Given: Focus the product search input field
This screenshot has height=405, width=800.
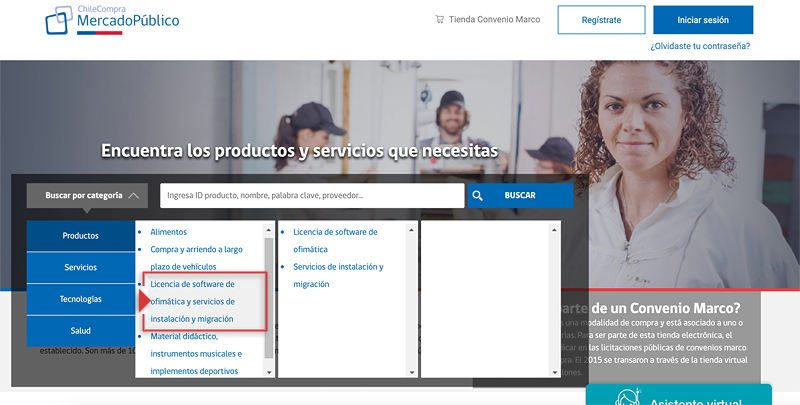Looking at the screenshot, I should pyautogui.click(x=312, y=195).
